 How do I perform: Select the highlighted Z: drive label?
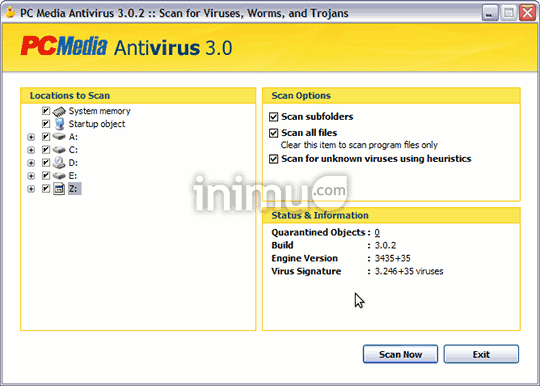(x=74, y=189)
